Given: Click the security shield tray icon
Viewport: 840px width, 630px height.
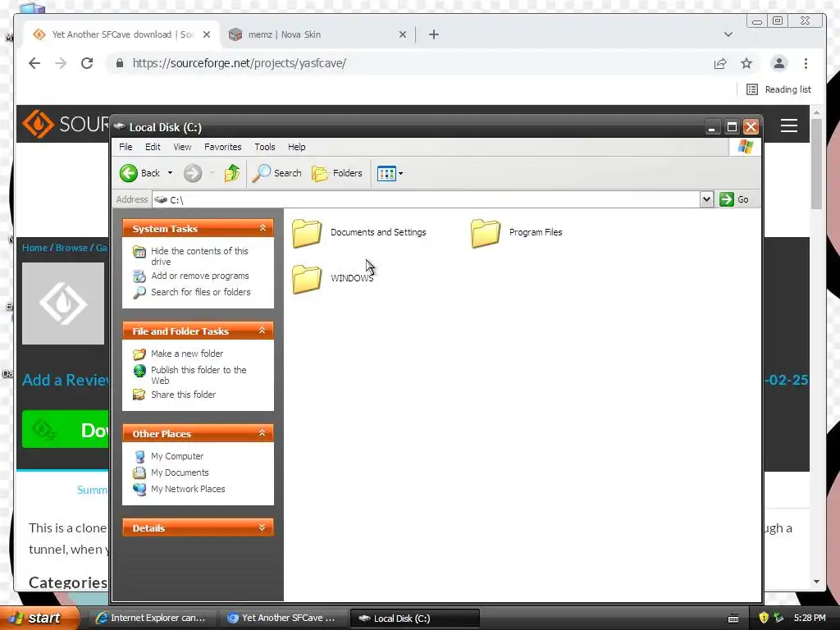Looking at the screenshot, I should coord(764,618).
